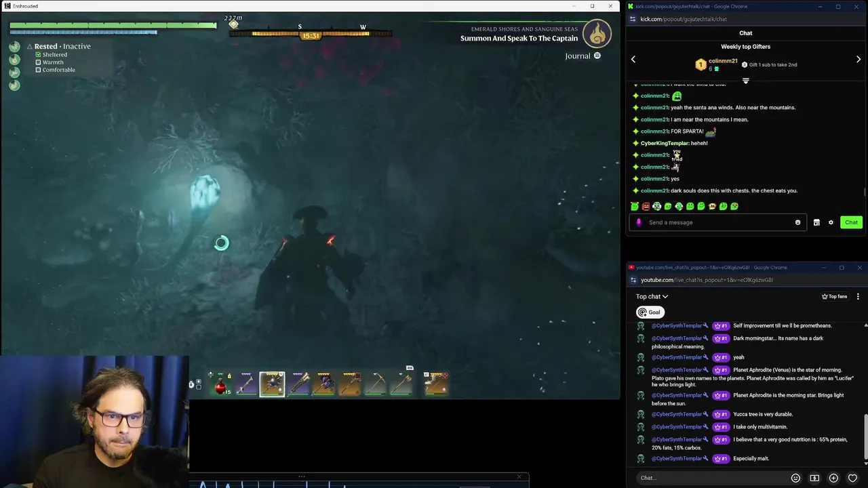
Task: Click 'Emerald Shores and Sanguine Seas' quest title
Action: pyautogui.click(x=524, y=29)
